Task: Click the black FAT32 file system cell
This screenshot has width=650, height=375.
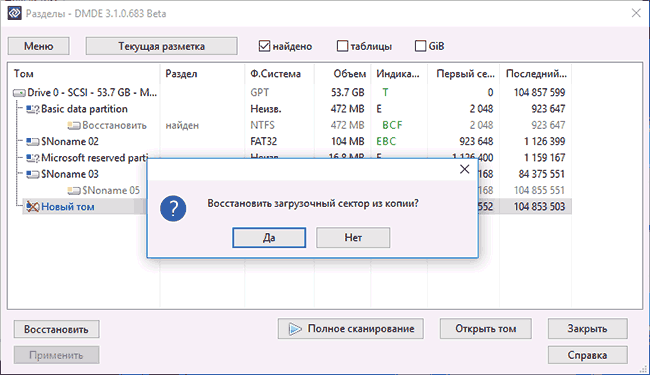Action: (x=264, y=142)
